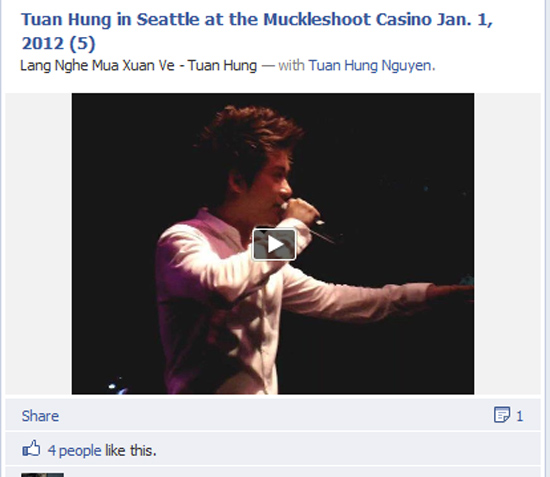Share this video post
Viewport: 550px width, 477px height.
(x=40, y=416)
